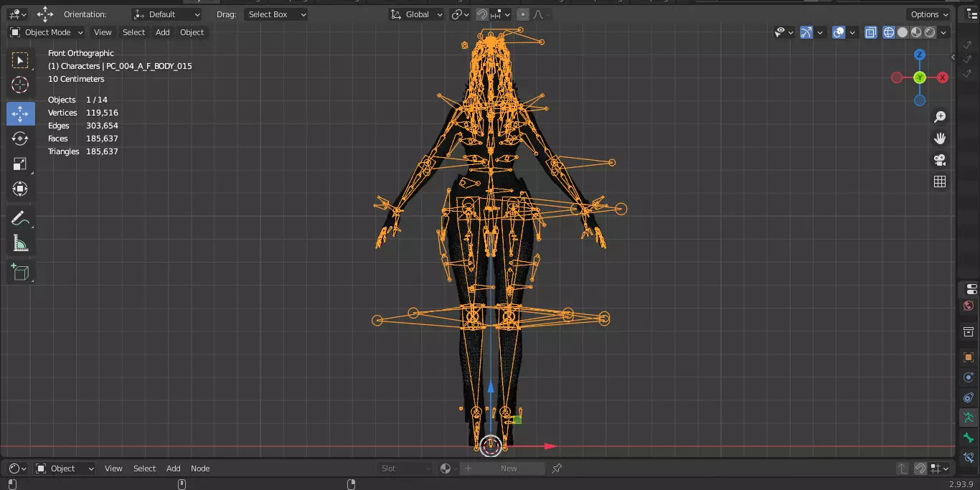Open the viewport Object menu

tap(192, 32)
